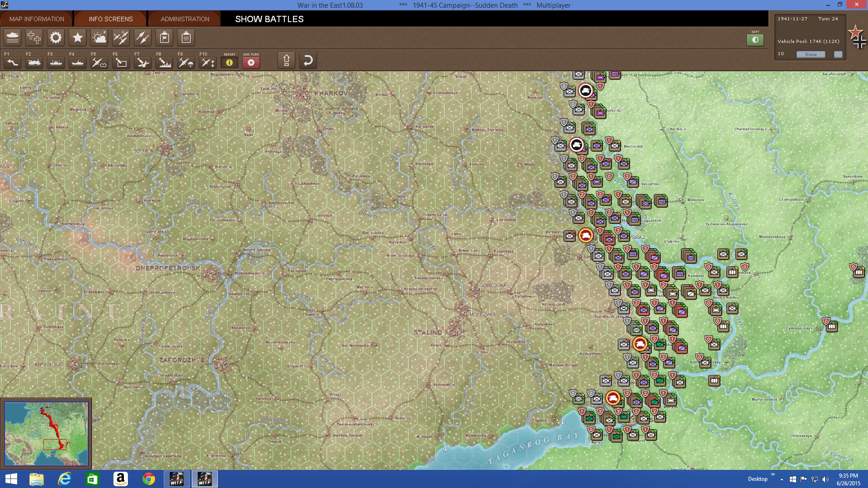Open the Weather sun-and-cloud icon

[x=99, y=38]
